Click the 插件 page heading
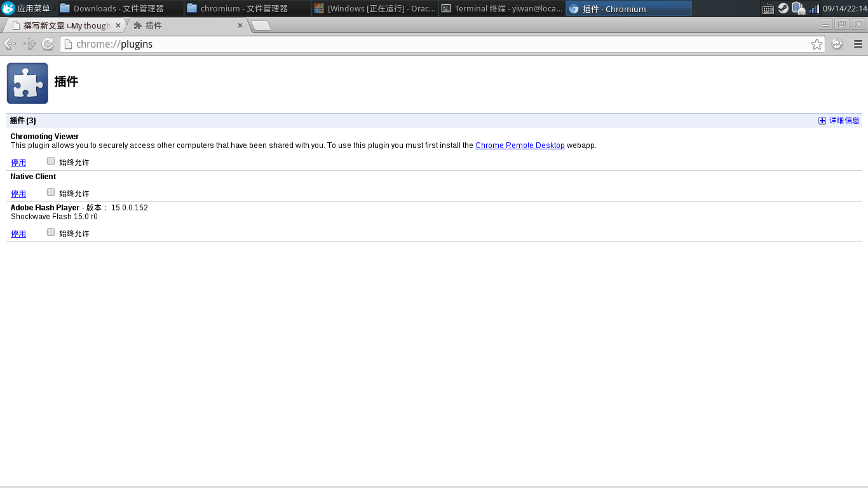The image size is (868, 488). pyautogui.click(x=66, y=82)
